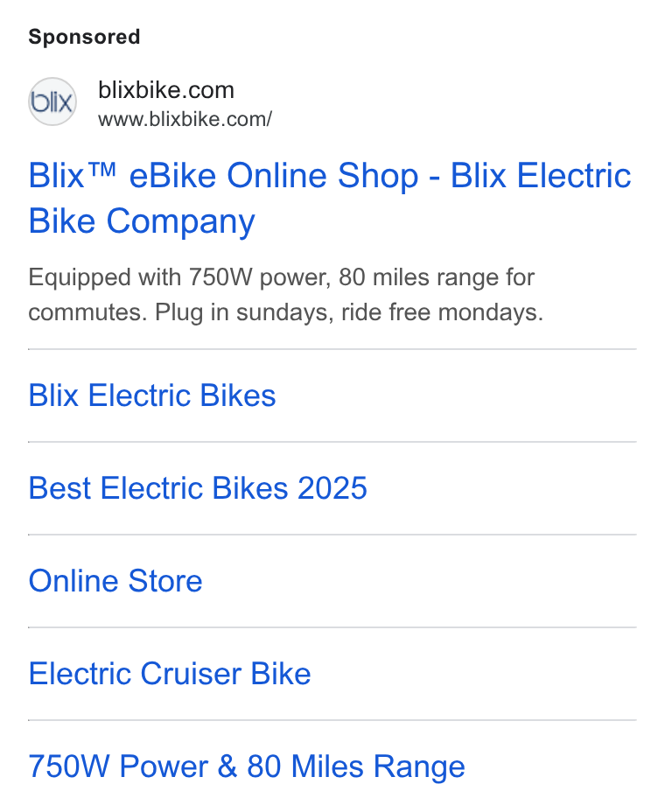Click the ad description about 750W power
Image resolution: width=665 pixels, height=812 pixels.
click(286, 295)
